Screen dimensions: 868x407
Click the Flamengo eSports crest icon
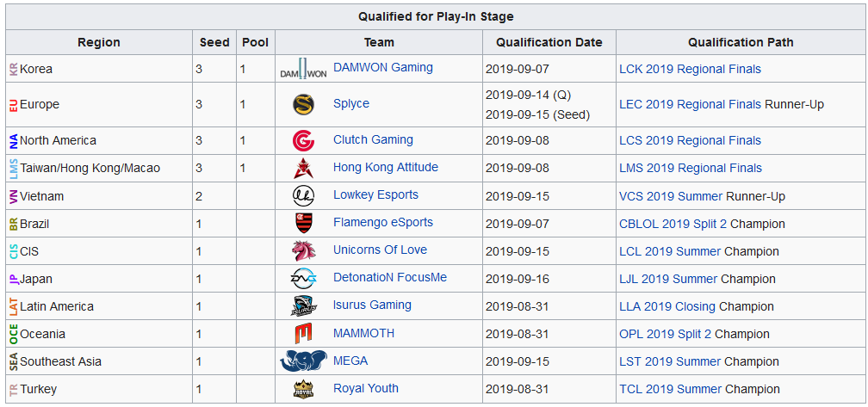(x=303, y=224)
